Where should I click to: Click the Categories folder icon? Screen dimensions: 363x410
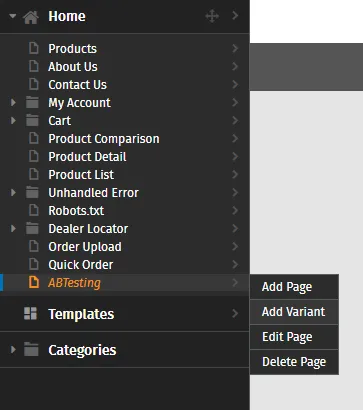(x=31, y=350)
